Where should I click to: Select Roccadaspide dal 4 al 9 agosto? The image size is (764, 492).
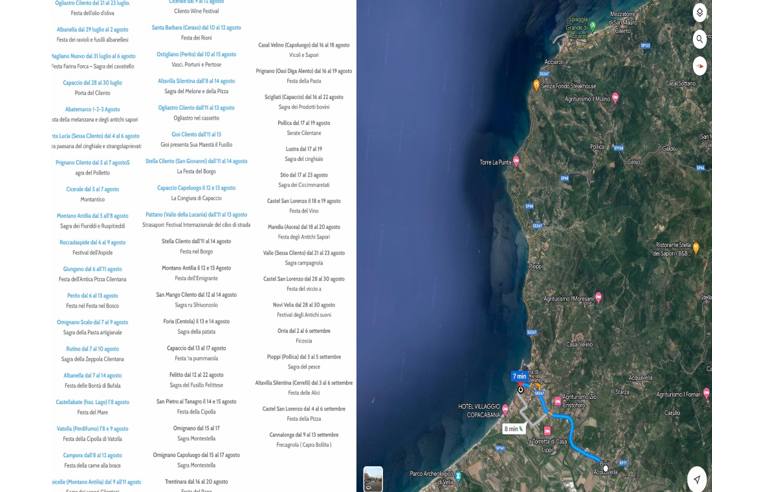92,242
